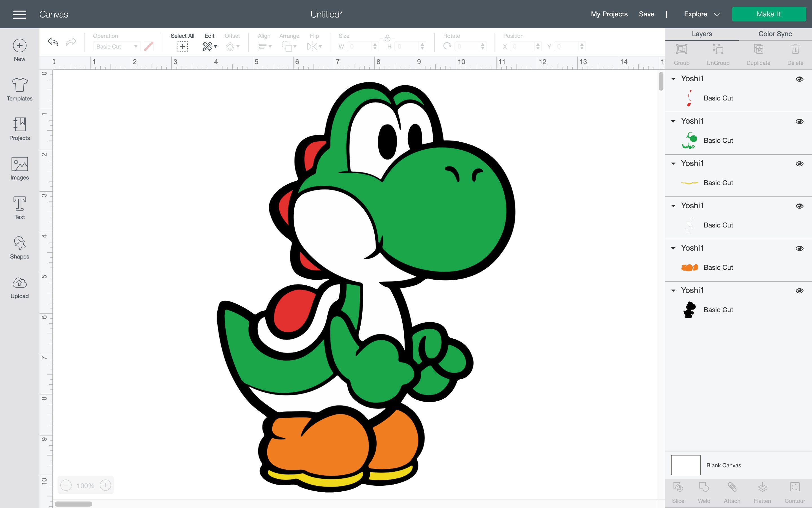Click the Upload cloud icon
Image resolution: width=812 pixels, height=508 pixels.
click(x=19, y=283)
